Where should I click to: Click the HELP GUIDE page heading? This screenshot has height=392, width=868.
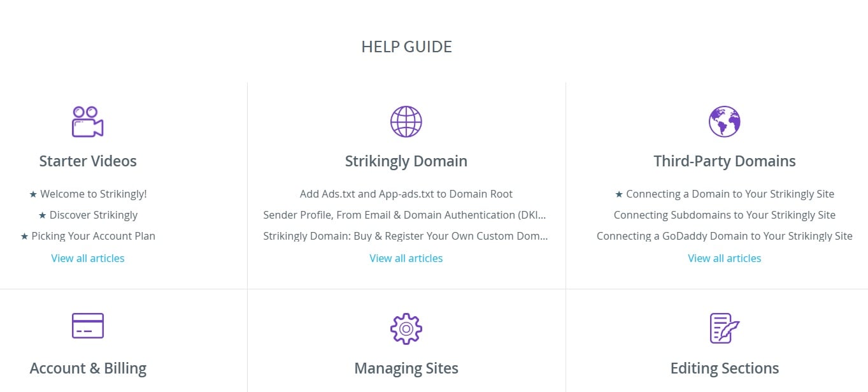[x=406, y=47]
